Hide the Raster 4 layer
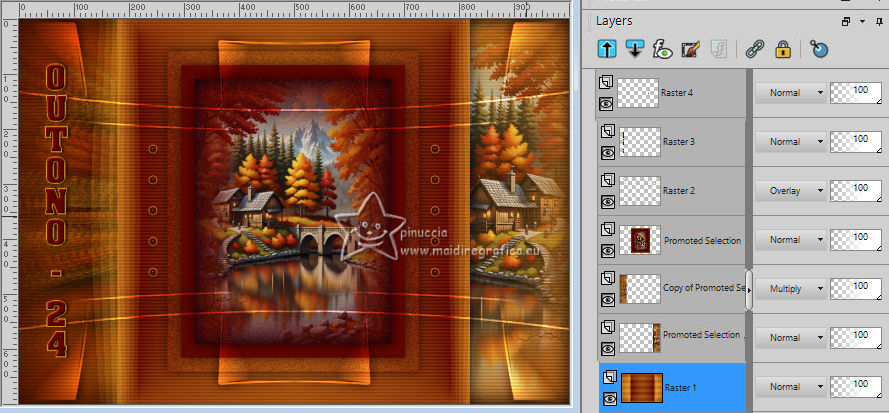This screenshot has width=889, height=413. 606,104
